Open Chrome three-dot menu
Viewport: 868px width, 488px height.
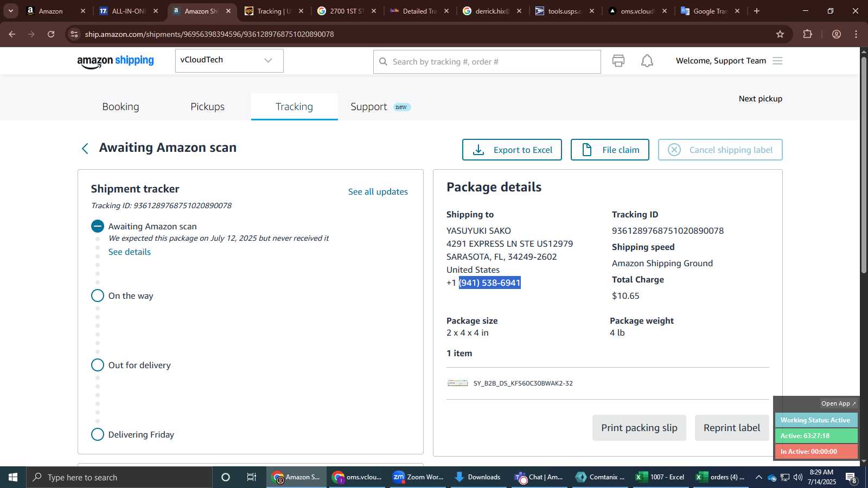tap(856, 34)
